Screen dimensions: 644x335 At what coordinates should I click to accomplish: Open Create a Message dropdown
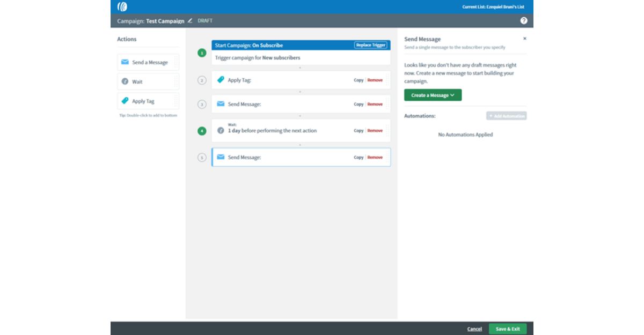click(433, 95)
